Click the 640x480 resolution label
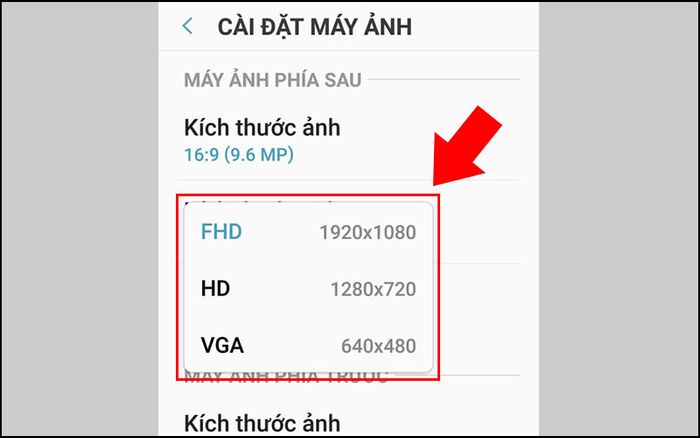The image size is (700, 438). tap(379, 346)
